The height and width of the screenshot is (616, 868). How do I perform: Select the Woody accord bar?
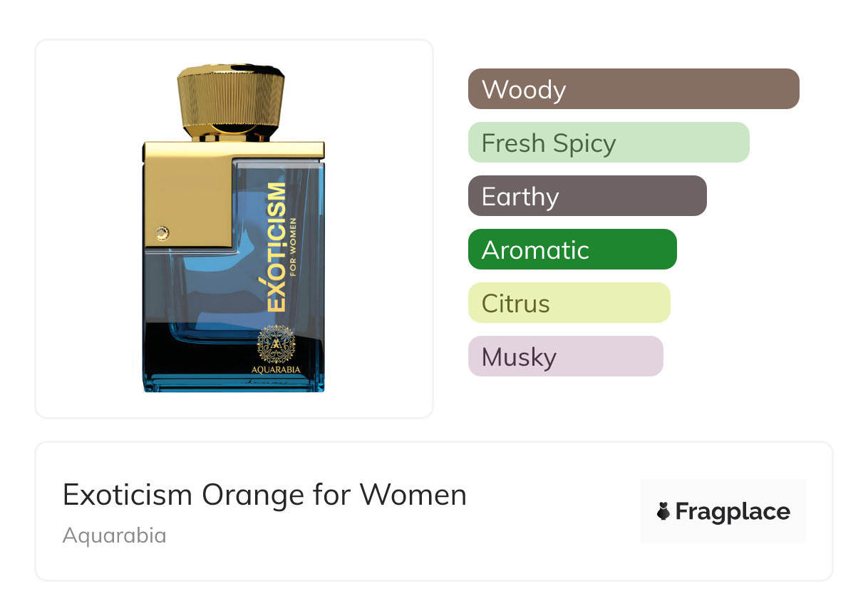click(x=633, y=89)
